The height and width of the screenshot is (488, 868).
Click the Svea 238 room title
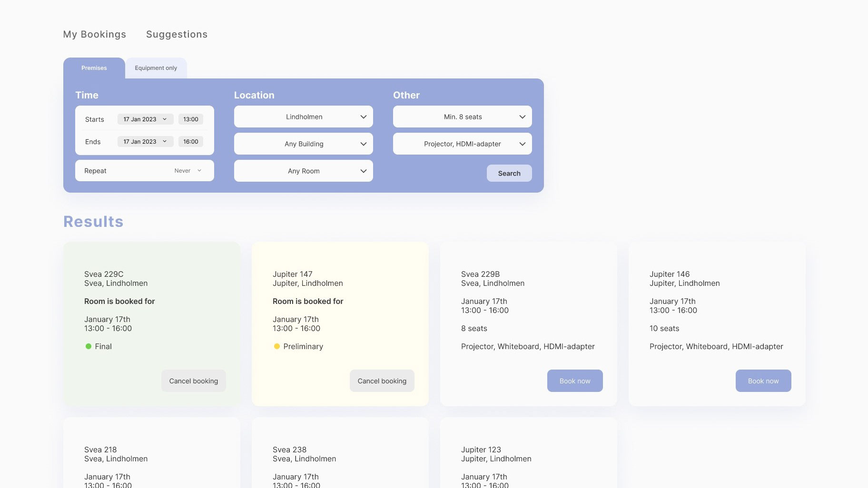[290, 449]
